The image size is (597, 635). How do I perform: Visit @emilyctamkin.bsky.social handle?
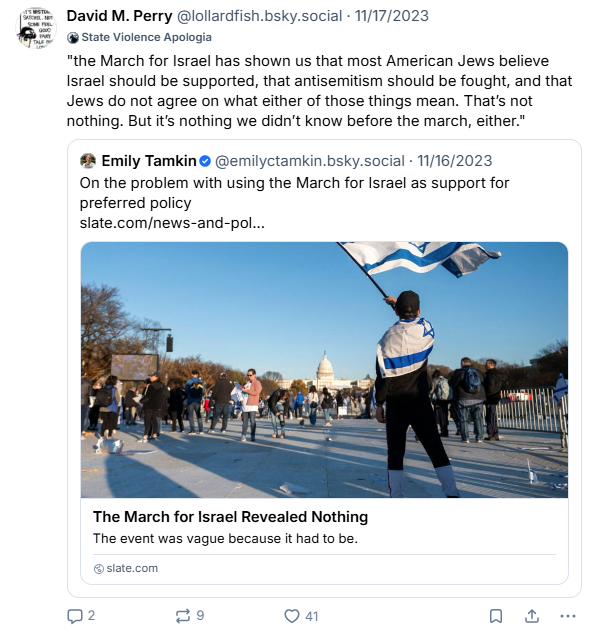(310, 161)
